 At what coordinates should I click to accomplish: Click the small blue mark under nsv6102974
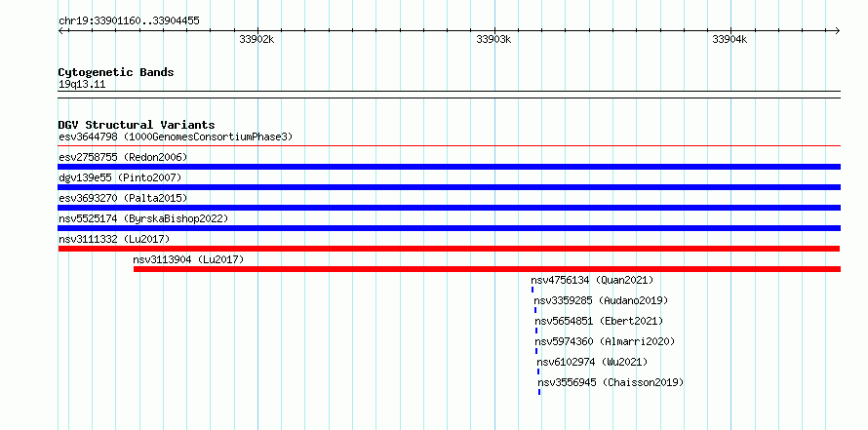pos(538,371)
